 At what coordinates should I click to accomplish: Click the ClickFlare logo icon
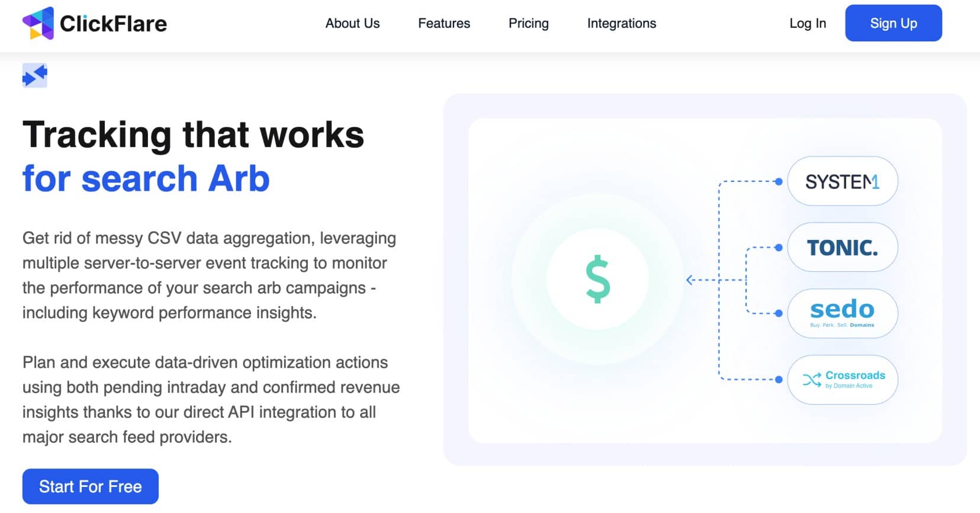coord(38,23)
